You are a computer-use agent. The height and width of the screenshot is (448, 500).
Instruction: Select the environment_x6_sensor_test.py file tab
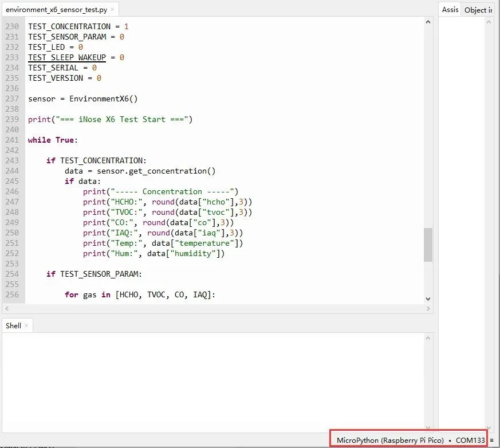coord(56,10)
